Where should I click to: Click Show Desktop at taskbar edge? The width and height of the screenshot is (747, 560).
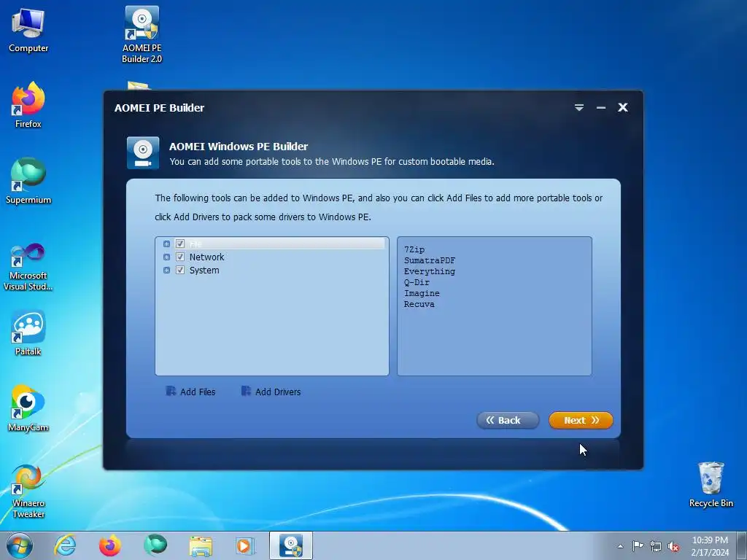coord(742,545)
